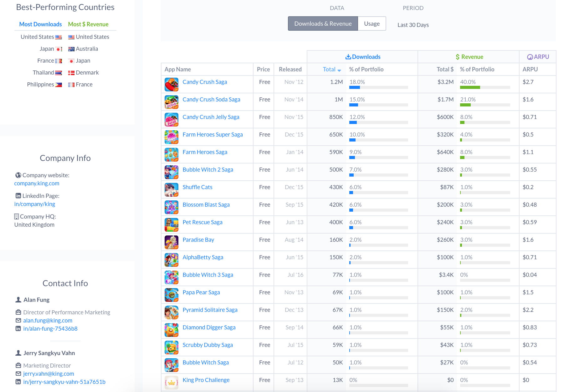Select the Downloads & Revenue data toggle
The width and height of the screenshot is (569, 392).
(323, 23)
